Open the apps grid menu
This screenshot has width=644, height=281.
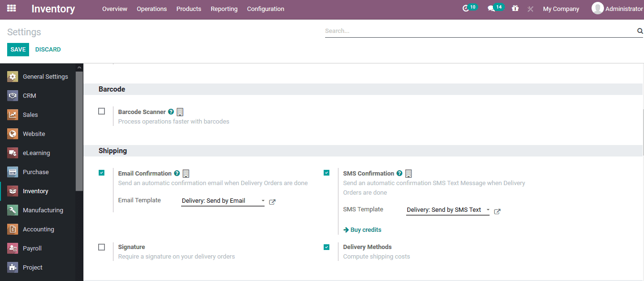(x=11, y=9)
